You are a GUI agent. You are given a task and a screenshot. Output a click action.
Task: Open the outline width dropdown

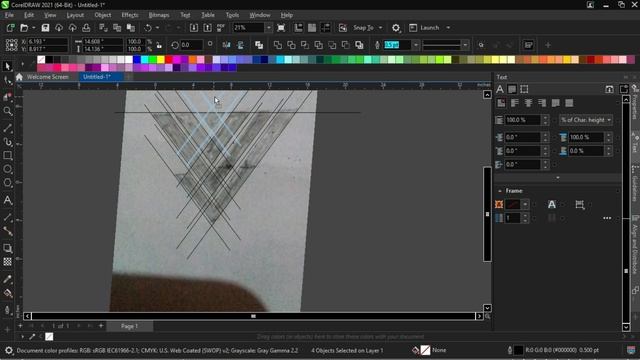(x=416, y=45)
